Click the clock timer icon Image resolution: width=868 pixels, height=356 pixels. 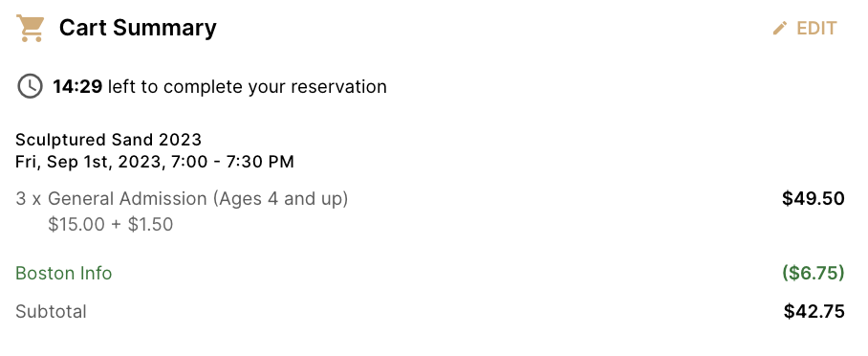pyautogui.click(x=30, y=87)
